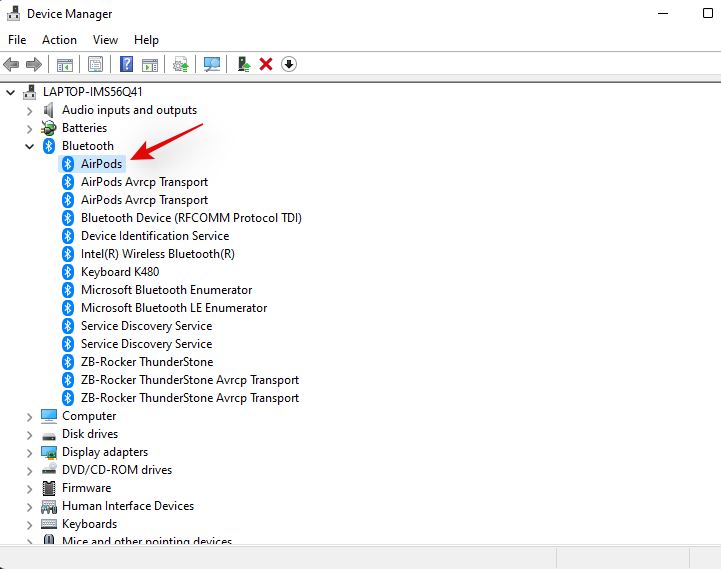Expand the Audio inputs and outputs category
Viewport: 721px width, 569px height.
point(30,110)
